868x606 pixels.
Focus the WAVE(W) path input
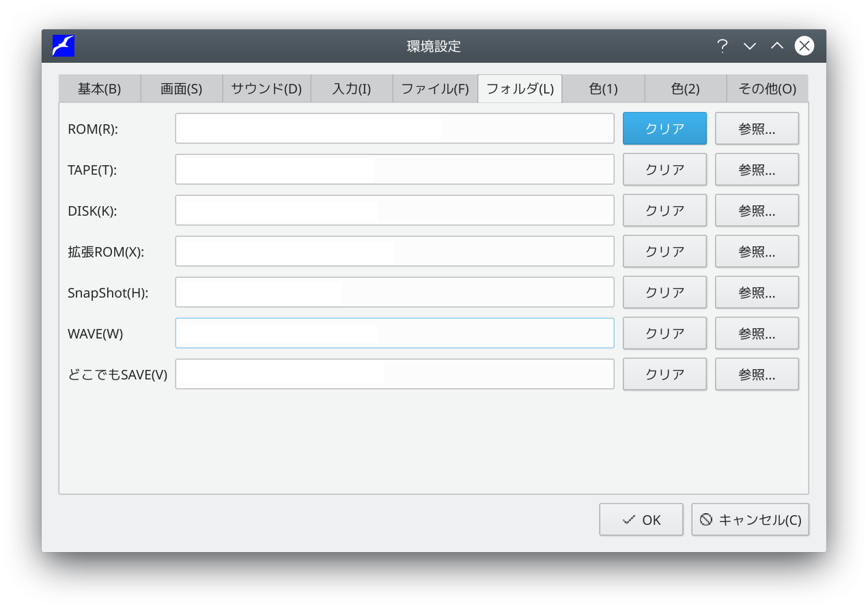coord(395,333)
